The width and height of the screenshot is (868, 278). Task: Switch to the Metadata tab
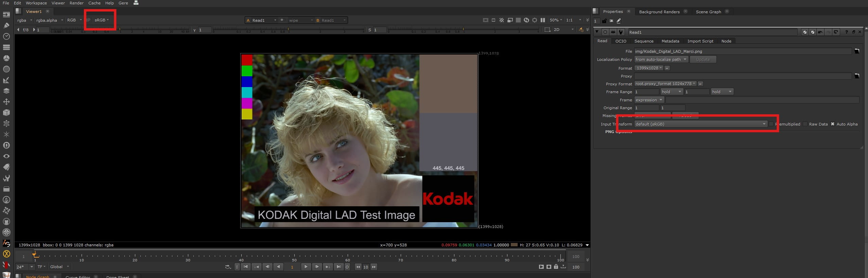click(670, 41)
